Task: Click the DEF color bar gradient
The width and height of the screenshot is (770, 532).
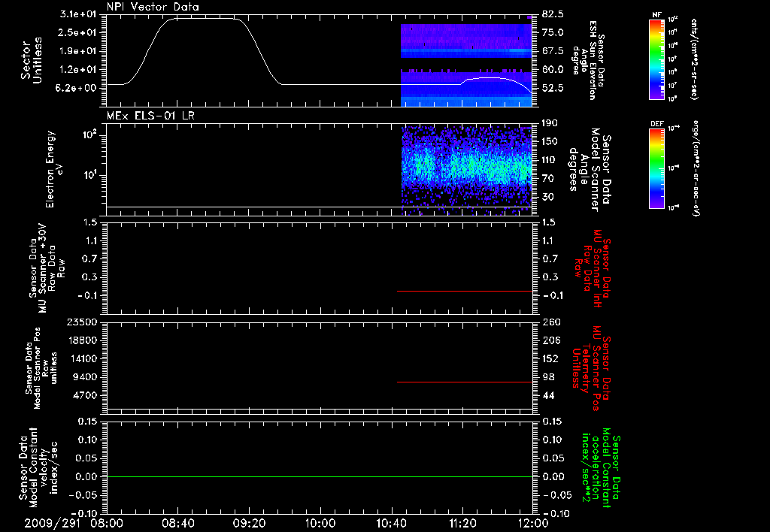Action: [657, 168]
